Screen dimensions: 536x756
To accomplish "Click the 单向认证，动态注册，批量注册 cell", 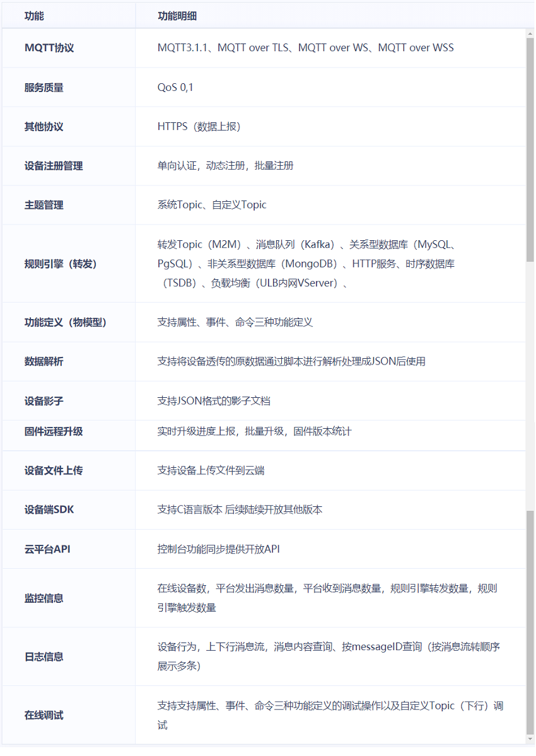I will click(225, 166).
